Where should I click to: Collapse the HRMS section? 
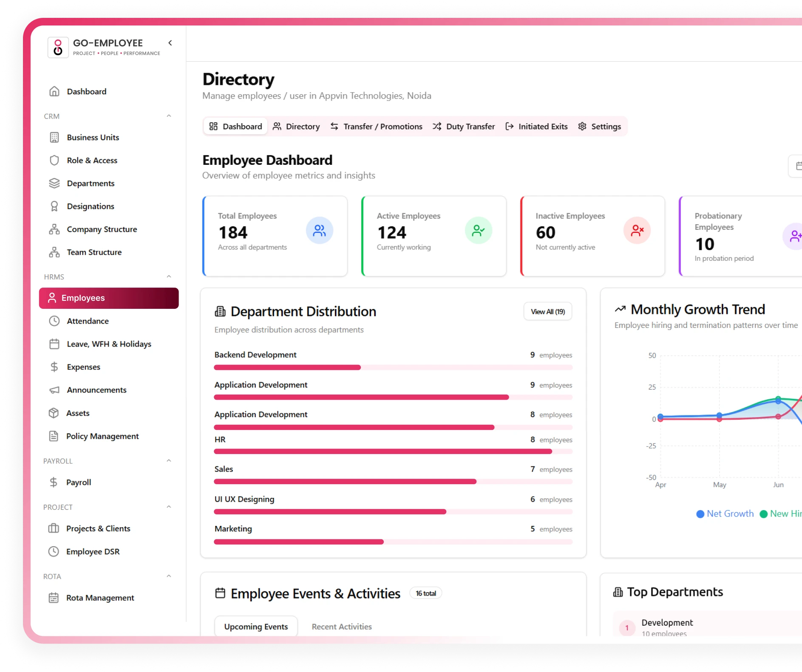(169, 277)
